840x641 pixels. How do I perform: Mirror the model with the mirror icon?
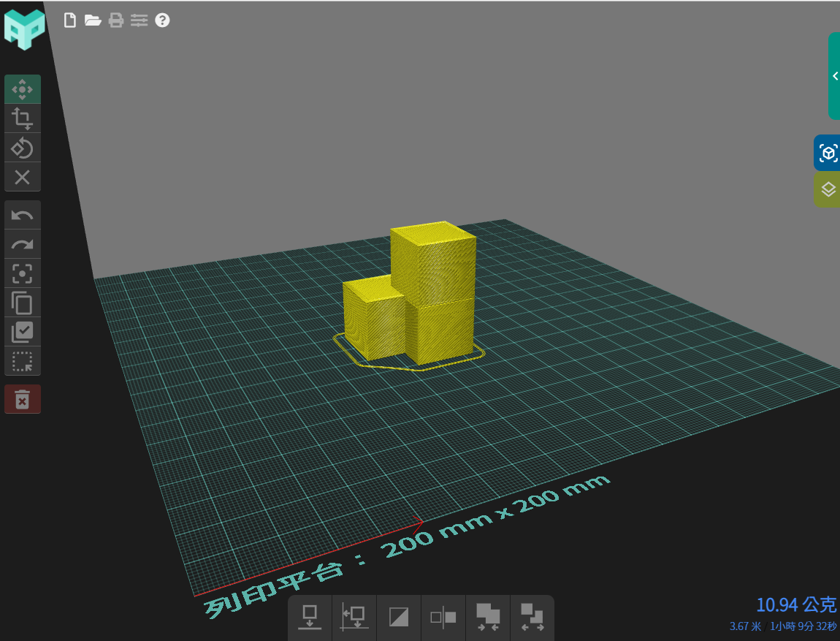tap(443, 618)
